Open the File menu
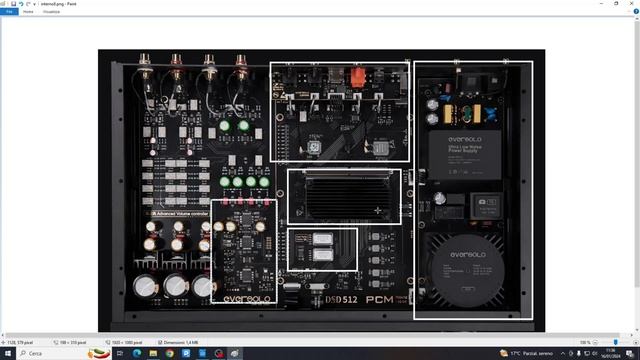640x360 pixels. (9, 12)
